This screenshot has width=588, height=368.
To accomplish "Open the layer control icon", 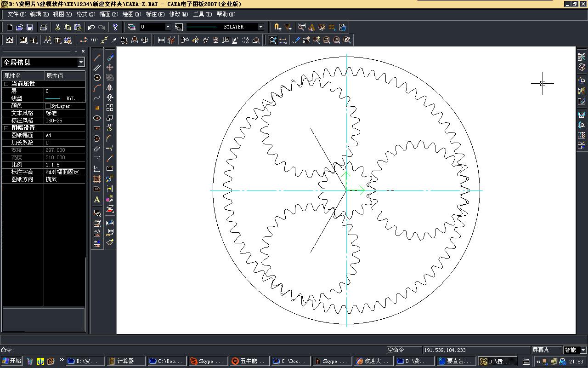I will click(x=132, y=27).
